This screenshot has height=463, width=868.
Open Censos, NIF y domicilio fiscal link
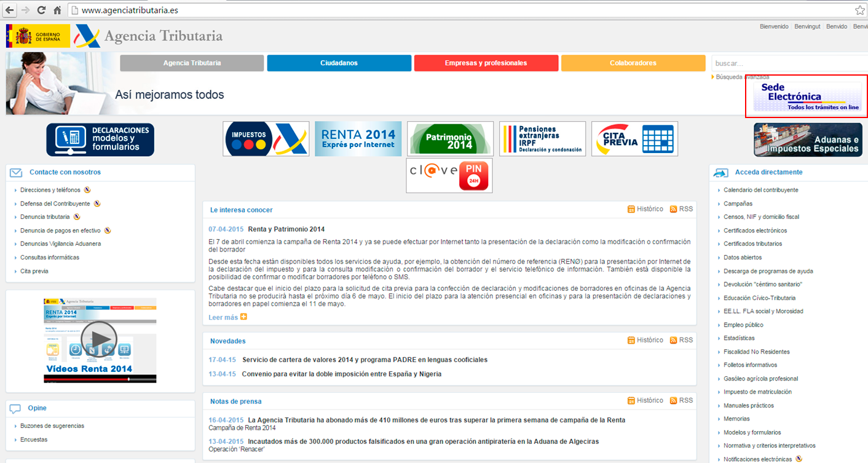(x=762, y=217)
